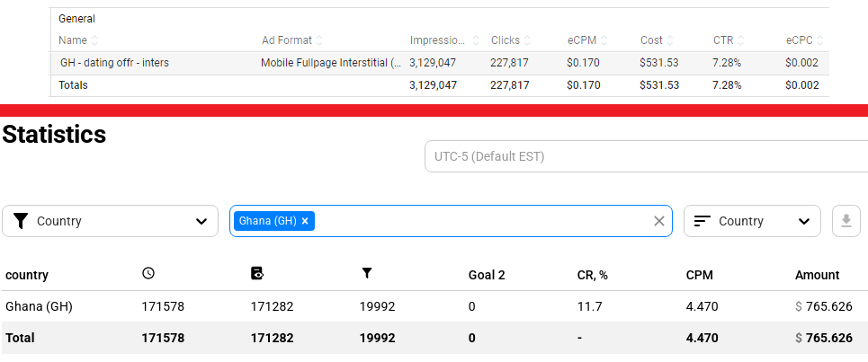Open the Country group-by dropdown

click(752, 221)
